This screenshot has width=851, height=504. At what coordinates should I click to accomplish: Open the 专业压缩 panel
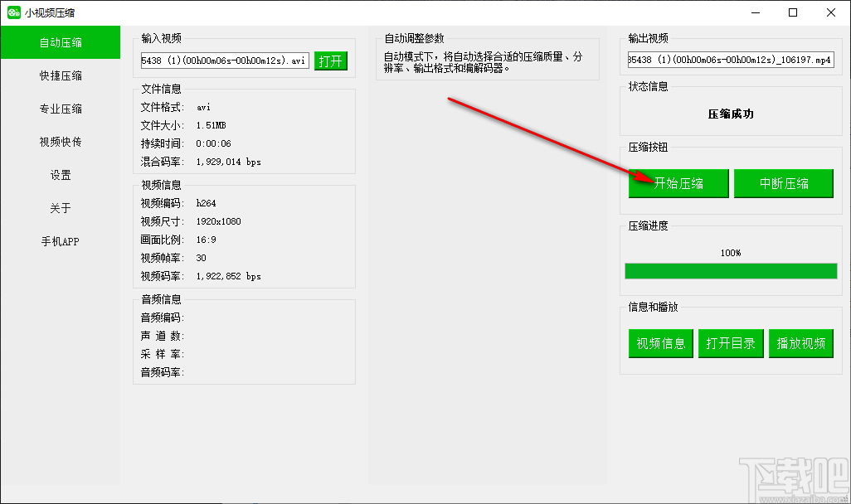61,109
